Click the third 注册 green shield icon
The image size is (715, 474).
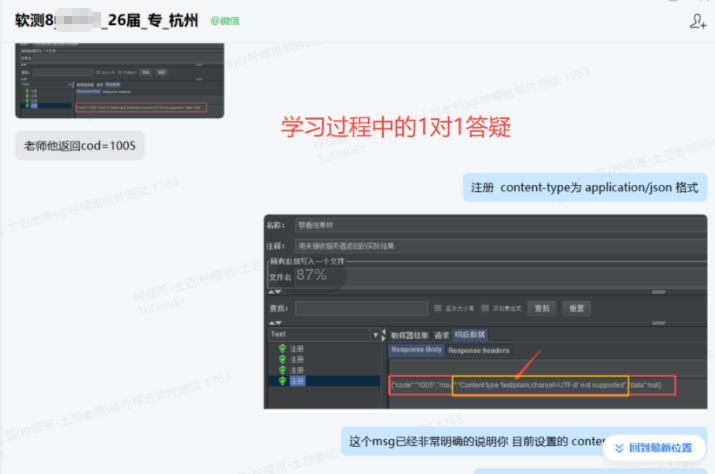(283, 370)
